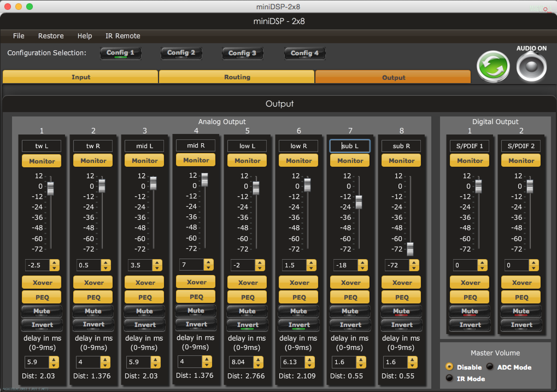Image resolution: width=557 pixels, height=392 pixels.
Task: Mute the mid R output channel
Action: (196, 311)
